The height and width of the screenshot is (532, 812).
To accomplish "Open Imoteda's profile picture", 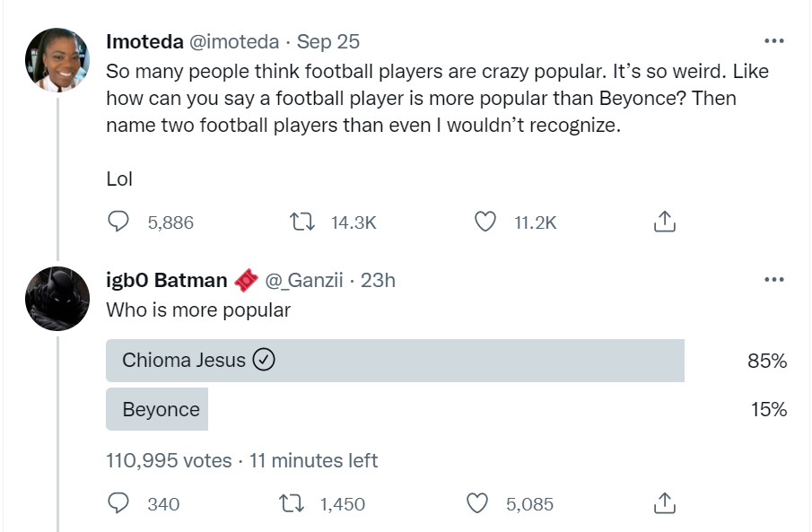I will (x=57, y=58).
